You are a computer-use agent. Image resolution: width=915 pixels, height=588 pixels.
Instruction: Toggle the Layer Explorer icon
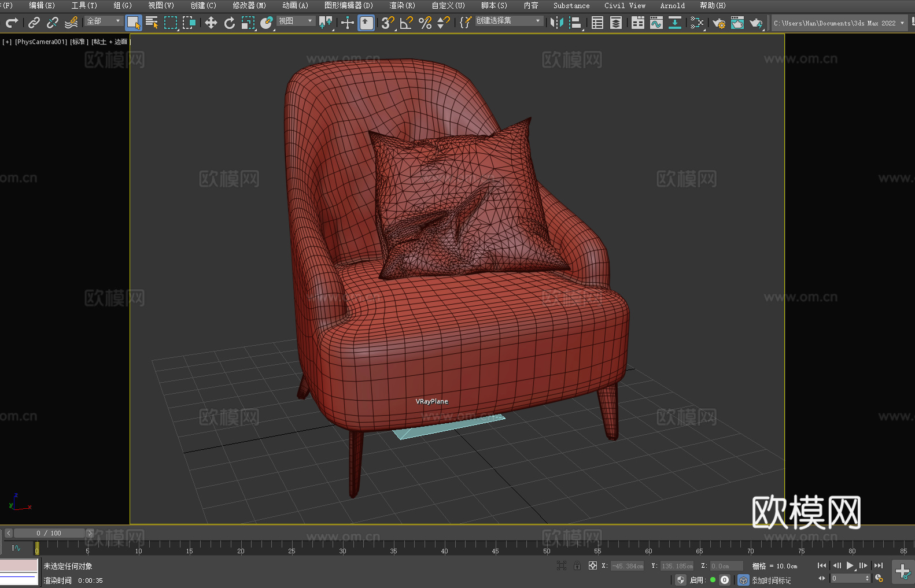tap(616, 23)
